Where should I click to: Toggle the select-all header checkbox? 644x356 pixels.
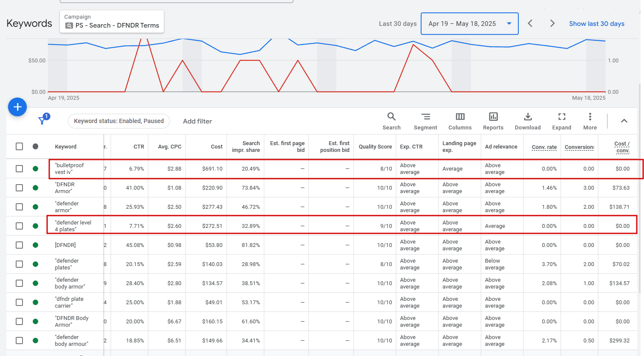click(19, 146)
